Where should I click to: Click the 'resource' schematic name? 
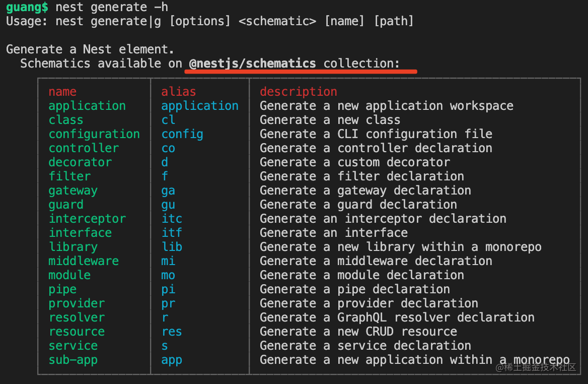[x=77, y=332]
